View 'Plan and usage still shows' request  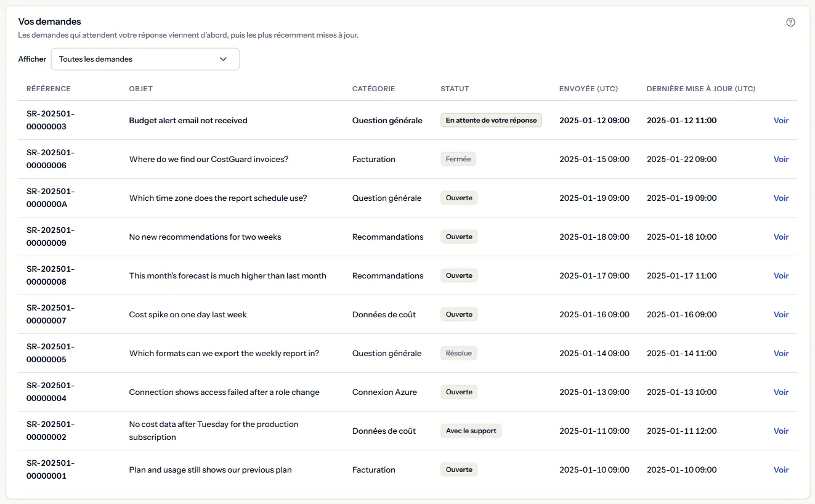781,470
